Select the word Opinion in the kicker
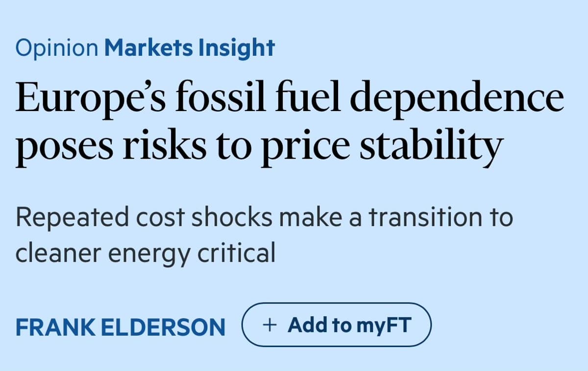This screenshot has height=371, width=588. pos(55,47)
